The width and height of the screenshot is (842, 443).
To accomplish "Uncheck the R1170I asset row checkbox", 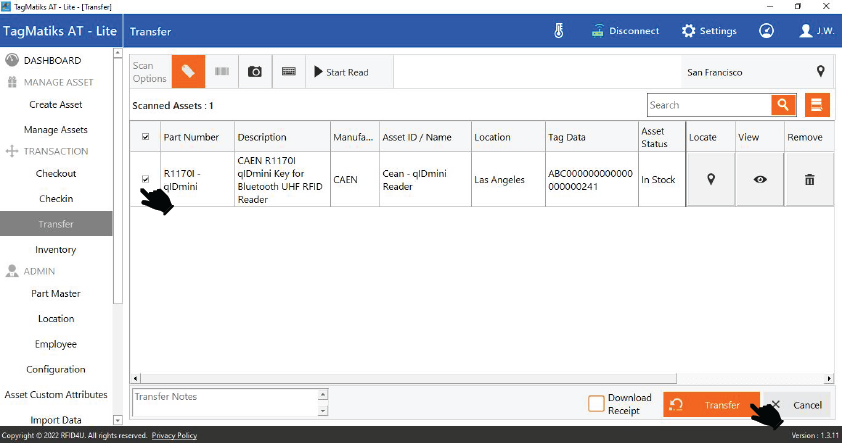I will (x=146, y=179).
